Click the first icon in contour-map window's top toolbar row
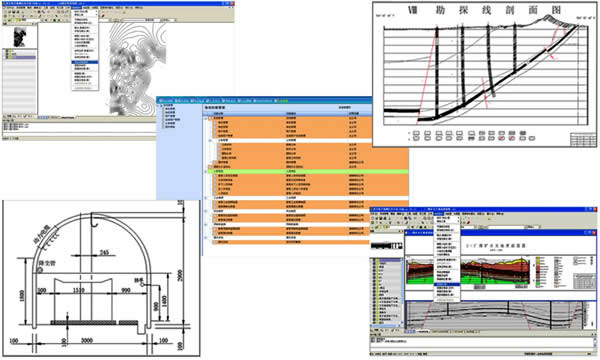 click(x=5, y=11)
